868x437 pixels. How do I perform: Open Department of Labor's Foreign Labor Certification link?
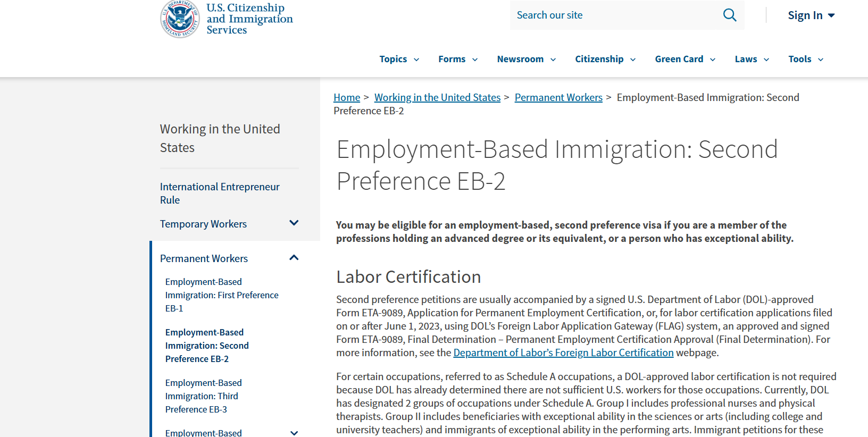pyautogui.click(x=563, y=352)
